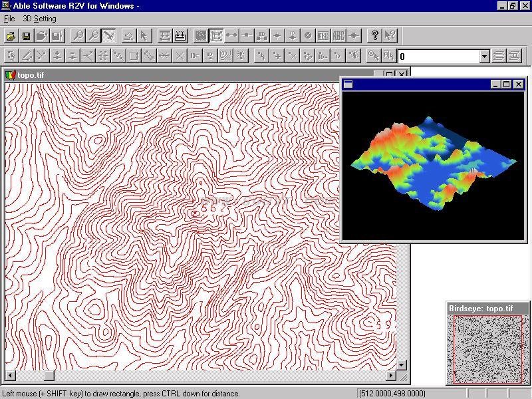The width and height of the screenshot is (532, 399).
Task: Maximize the 3D view window
Action: click(506, 84)
